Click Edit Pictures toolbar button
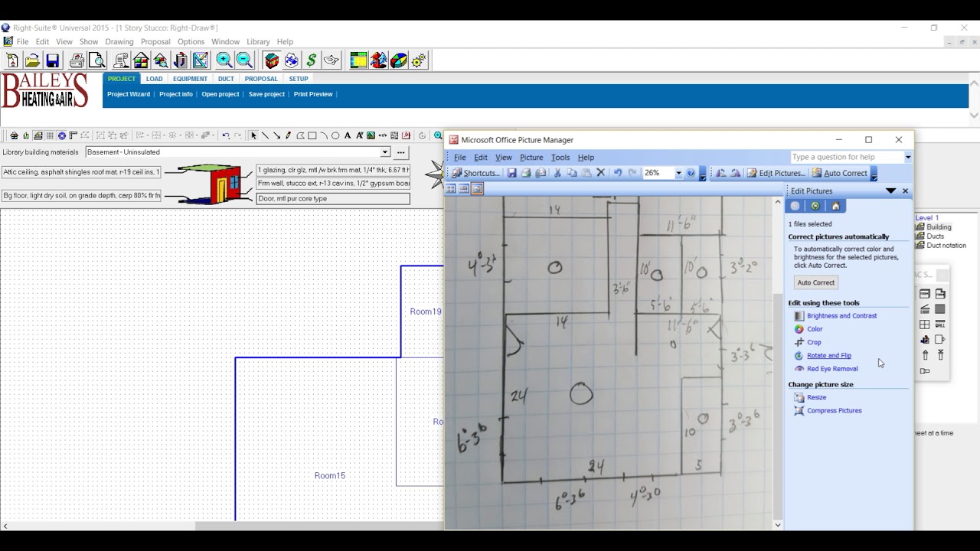Image resolution: width=980 pixels, height=551 pixels. (x=776, y=173)
